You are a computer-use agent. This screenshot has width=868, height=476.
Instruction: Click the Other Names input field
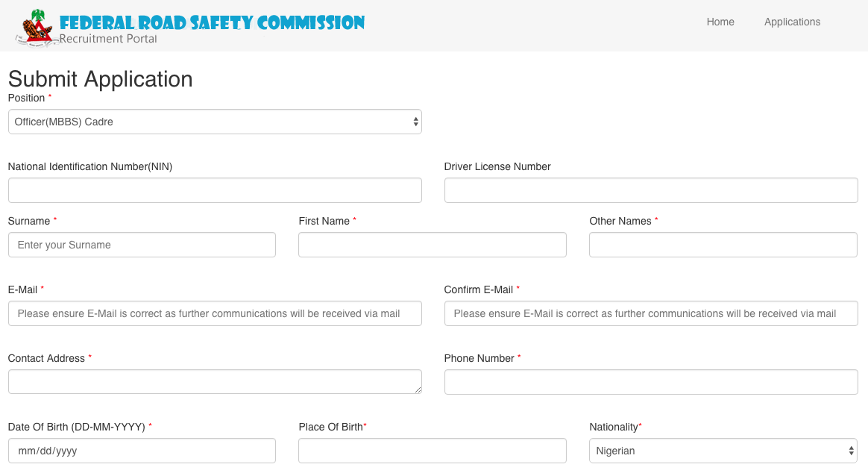click(x=723, y=245)
